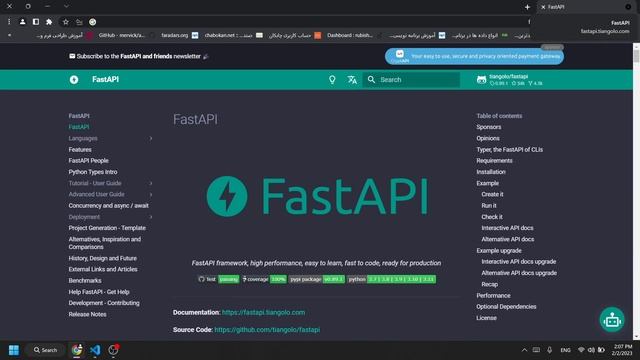The image size is (640, 360).
Task: Open Concurrency and async / await page
Action: [109, 206]
